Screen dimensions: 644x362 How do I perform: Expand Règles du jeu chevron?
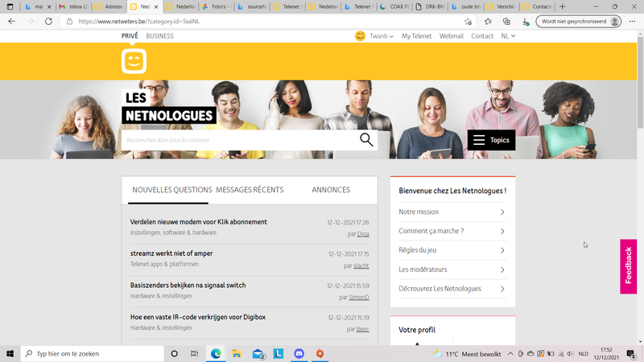[x=502, y=250]
